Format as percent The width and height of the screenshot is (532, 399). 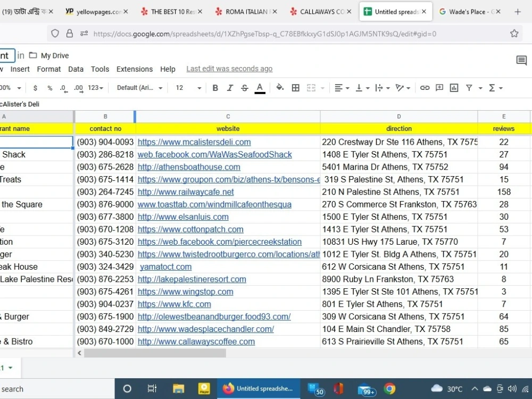(50, 88)
